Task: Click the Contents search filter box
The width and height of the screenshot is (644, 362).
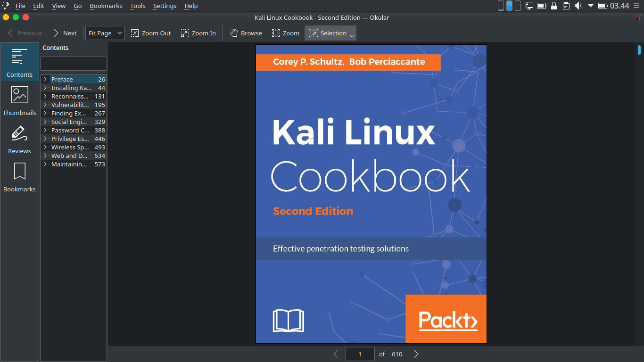Action: tap(74, 64)
